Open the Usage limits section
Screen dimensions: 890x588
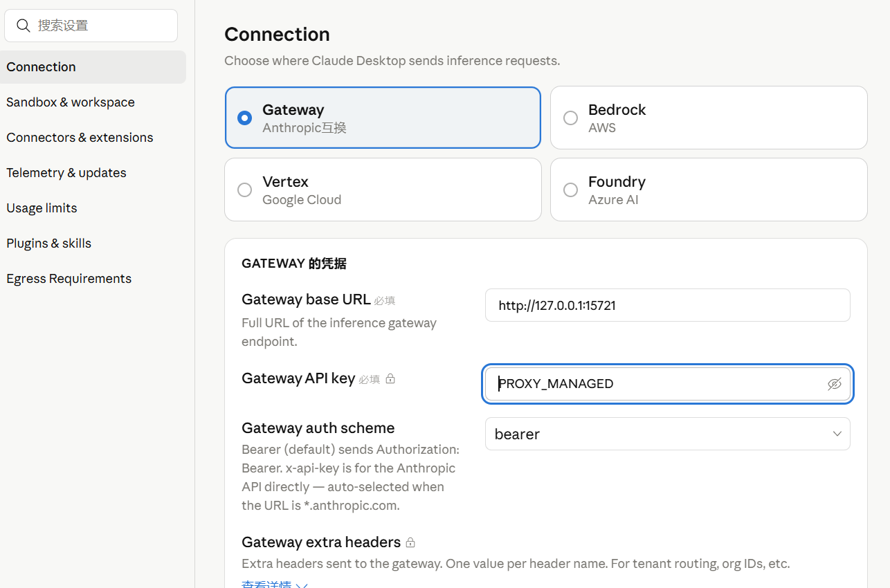pyautogui.click(x=93, y=208)
